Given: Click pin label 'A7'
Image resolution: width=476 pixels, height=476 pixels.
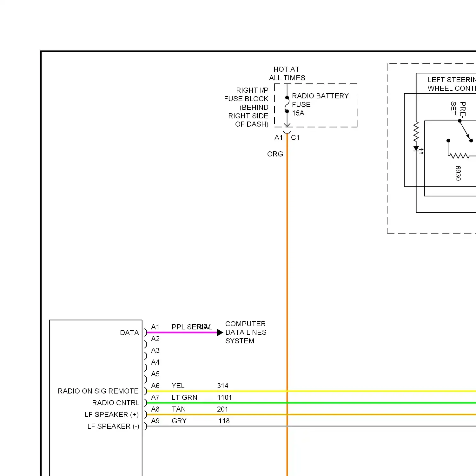Looking at the screenshot, I should [x=155, y=397].
